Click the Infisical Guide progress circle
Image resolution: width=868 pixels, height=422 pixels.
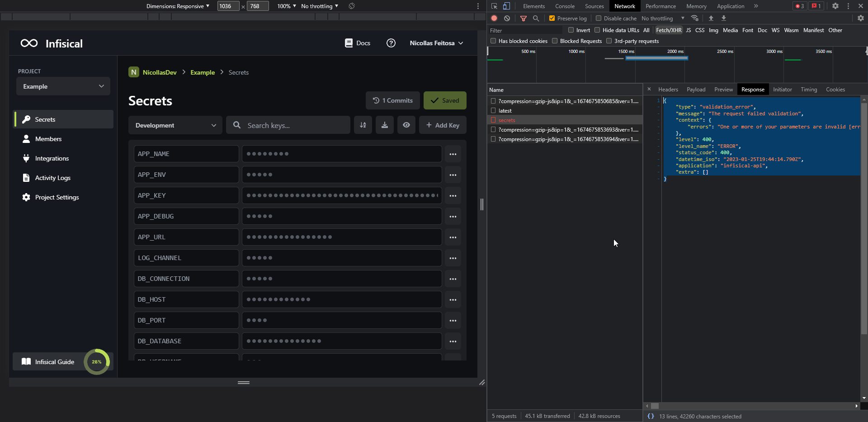pyautogui.click(x=96, y=361)
